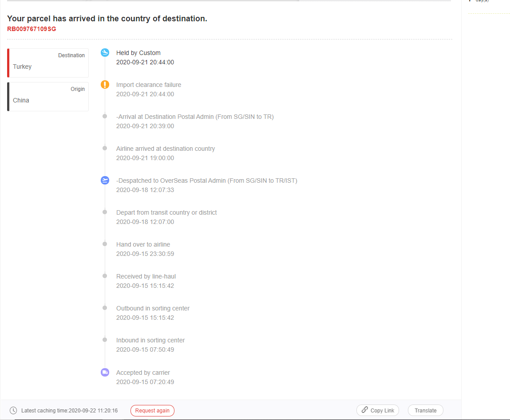Viewport: 510px width, 420px height.
Task: Click the Hand over to airline marker
Action: [x=105, y=244]
